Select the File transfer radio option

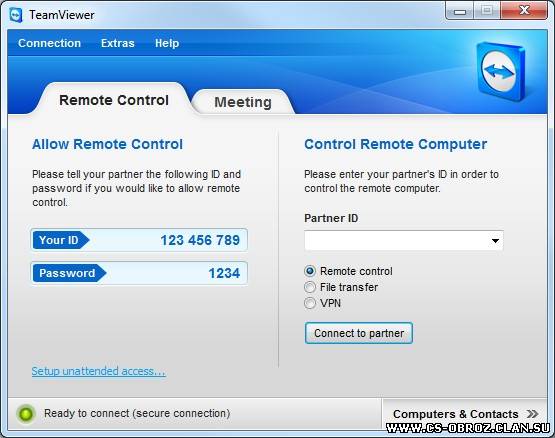pyautogui.click(x=310, y=287)
